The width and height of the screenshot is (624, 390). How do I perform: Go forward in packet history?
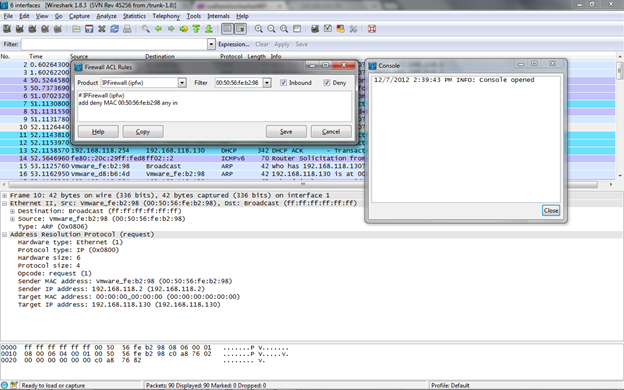171,29
